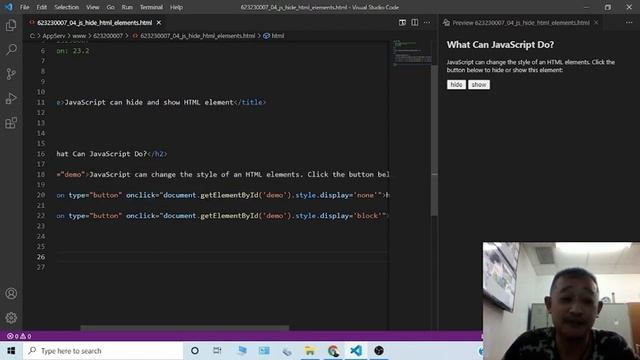
Task: Click the Open Preview to the Side icon
Action: pyautogui.click(x=402, y=22)
